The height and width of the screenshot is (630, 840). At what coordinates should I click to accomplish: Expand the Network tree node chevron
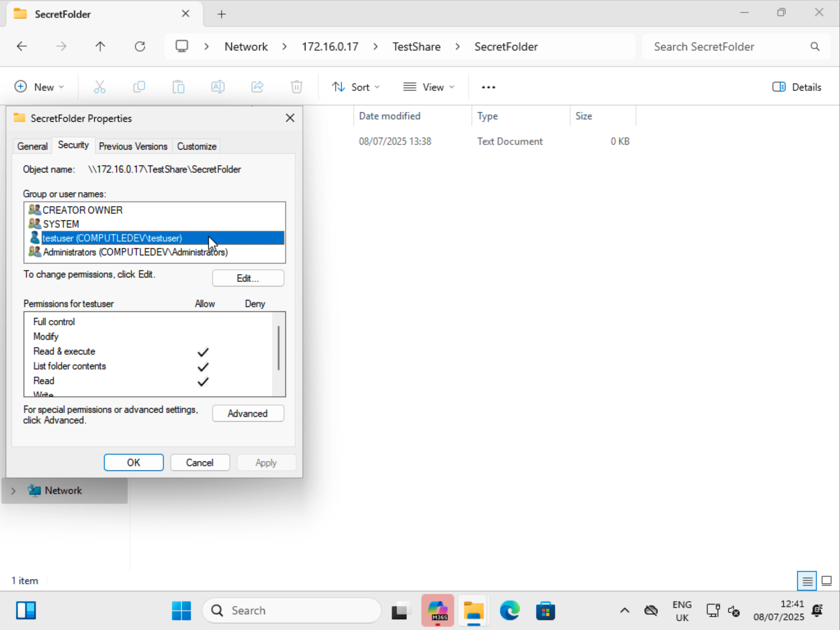(13, 491)
